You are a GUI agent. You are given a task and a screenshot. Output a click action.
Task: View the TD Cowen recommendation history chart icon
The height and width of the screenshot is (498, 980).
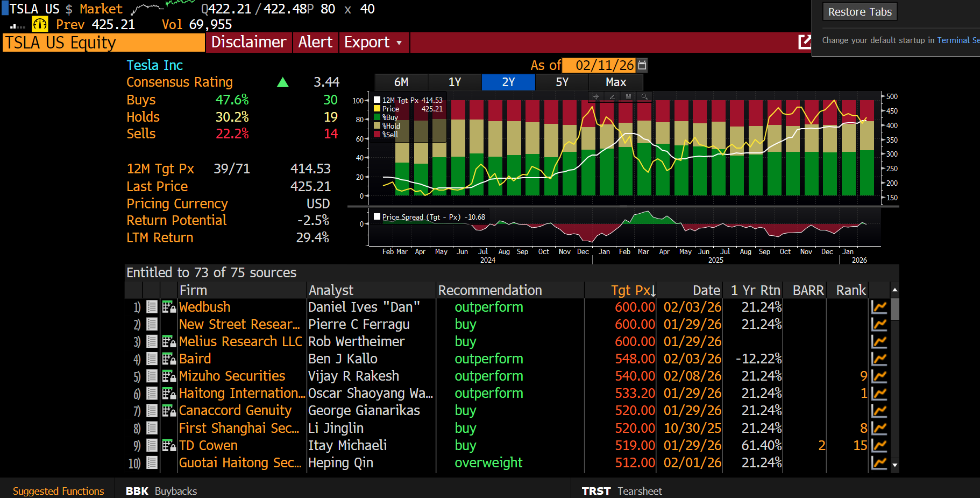pyautogui.click(x=879, y=445)
